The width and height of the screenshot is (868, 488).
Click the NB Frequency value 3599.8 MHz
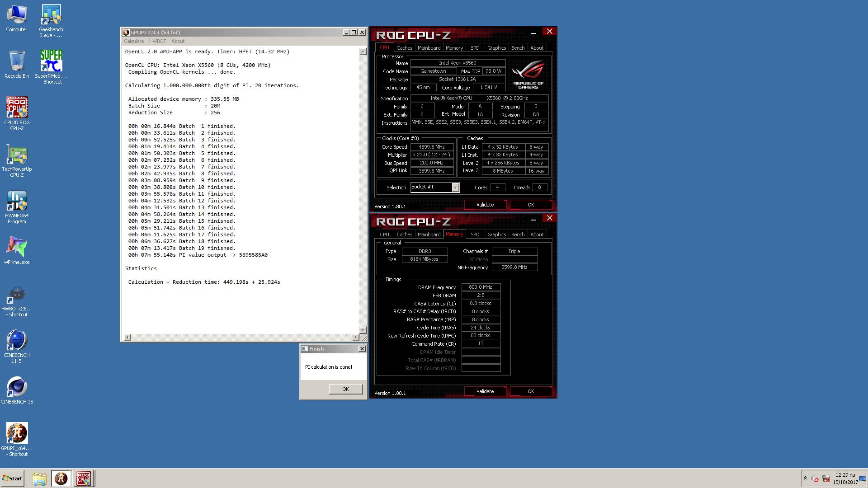[514, 267]
